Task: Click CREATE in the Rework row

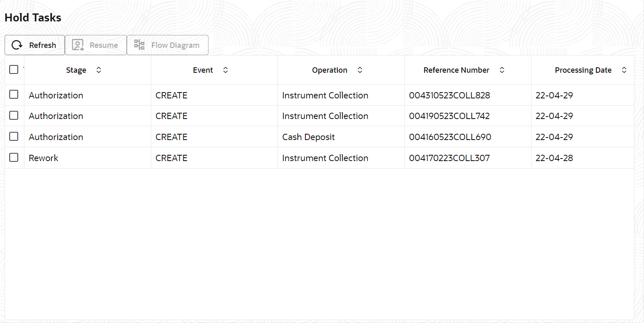Action: click(x=171, y=158)
